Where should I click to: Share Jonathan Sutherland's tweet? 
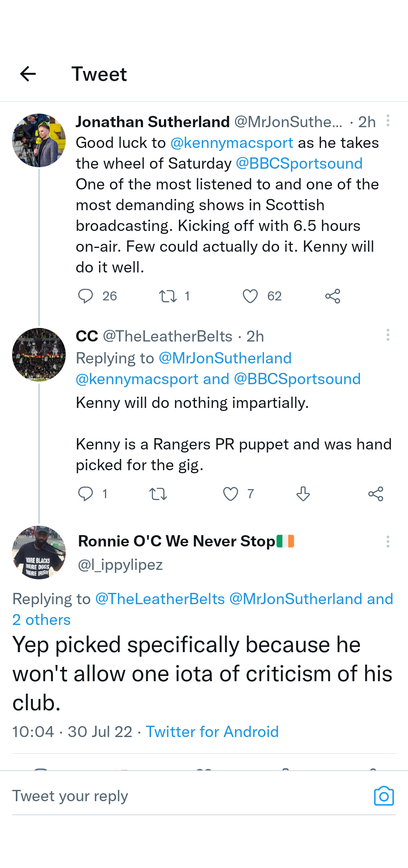(x=333, y=296)
